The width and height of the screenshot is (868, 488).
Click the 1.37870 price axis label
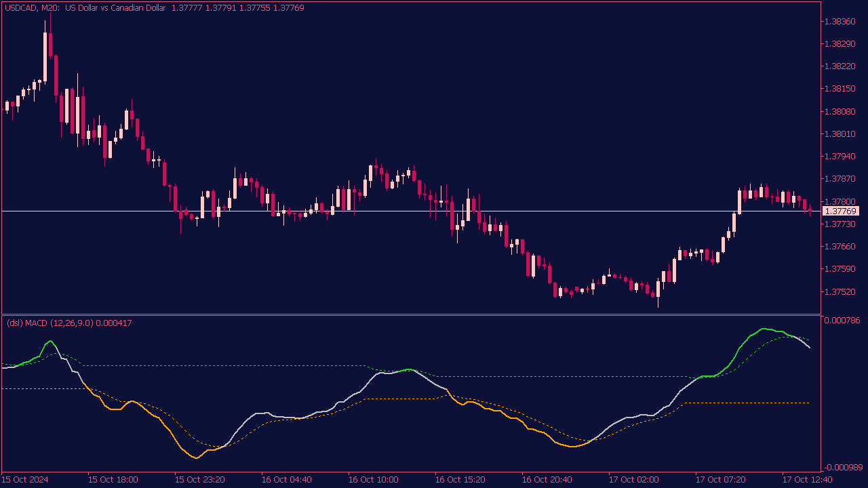point(840,179)
